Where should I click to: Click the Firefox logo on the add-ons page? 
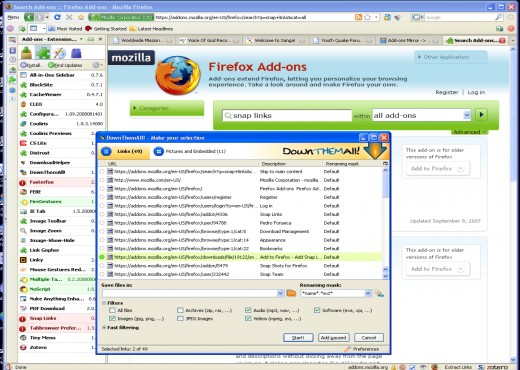[x=178, y=75]
